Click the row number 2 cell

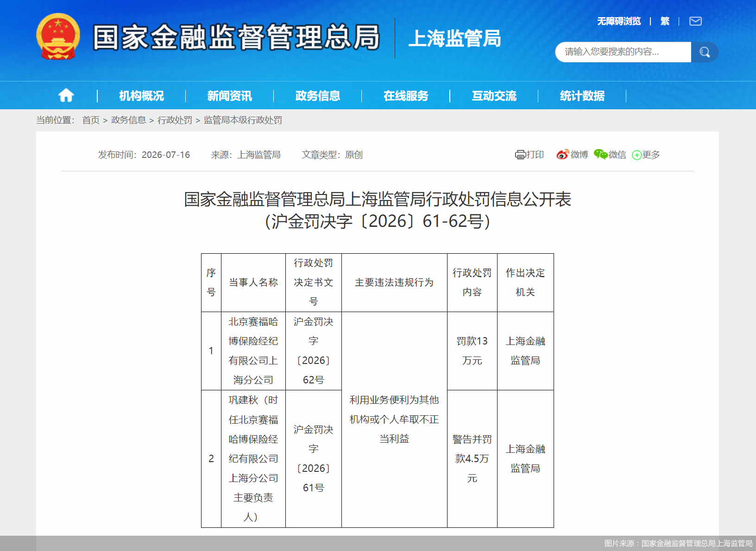[211, 458]
